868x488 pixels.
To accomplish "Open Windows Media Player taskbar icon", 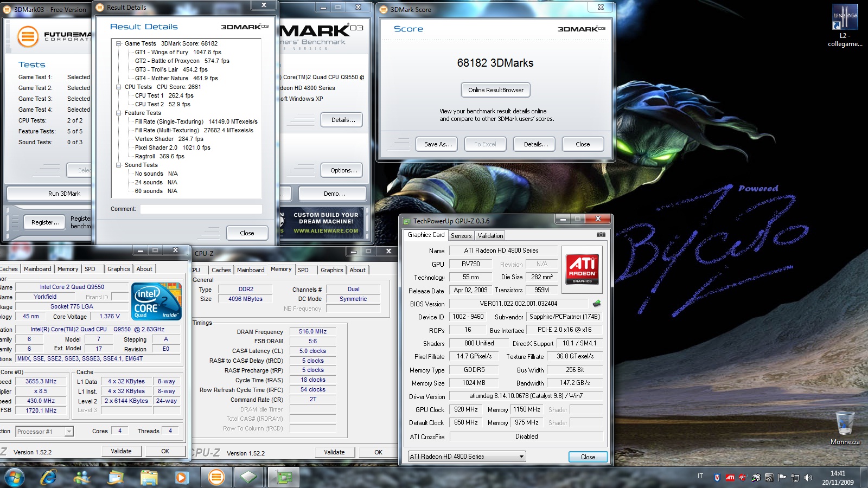I will coord(181,477).
